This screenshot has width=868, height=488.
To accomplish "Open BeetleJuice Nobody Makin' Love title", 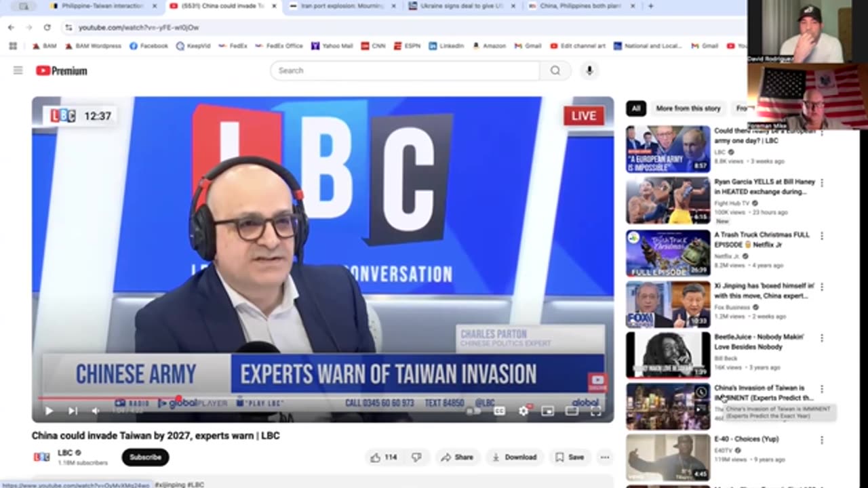I will [x=759, y=342].
